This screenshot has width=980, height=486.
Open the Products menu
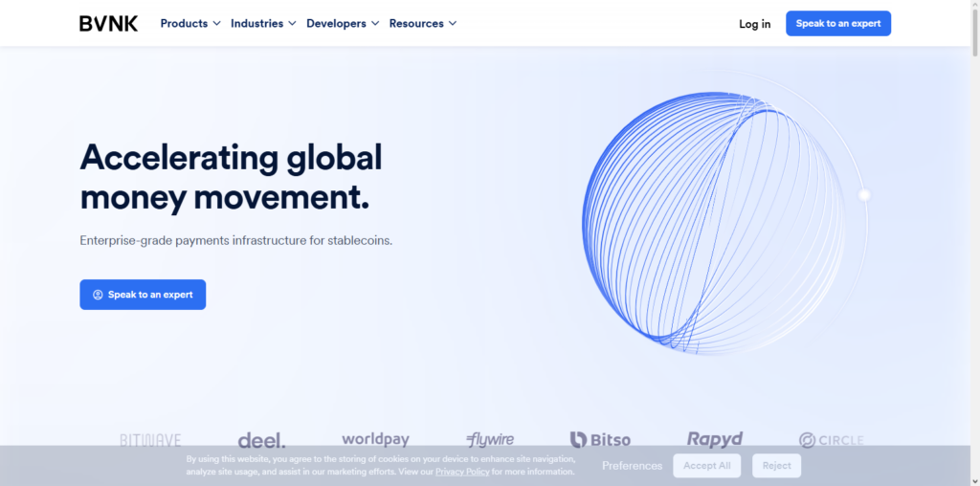point(190,23)
